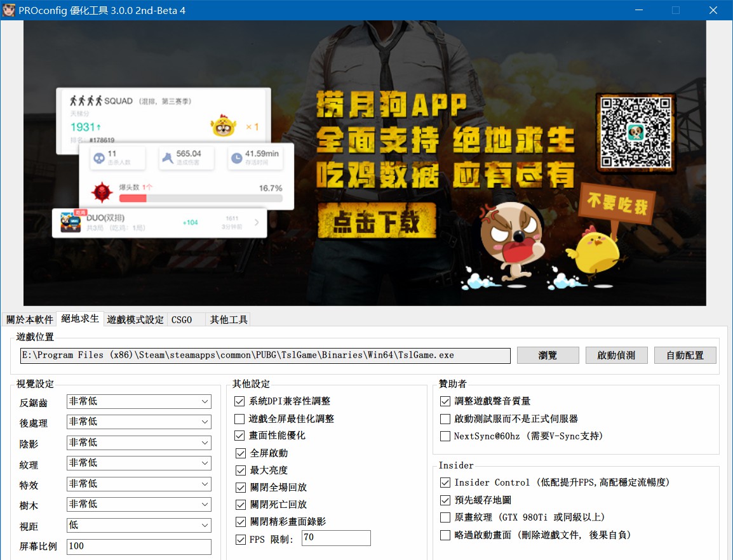Enable 原畫紋理 (GTX 980Ti) checkbox
Screen dimensions: 733x560
[445, 517]
